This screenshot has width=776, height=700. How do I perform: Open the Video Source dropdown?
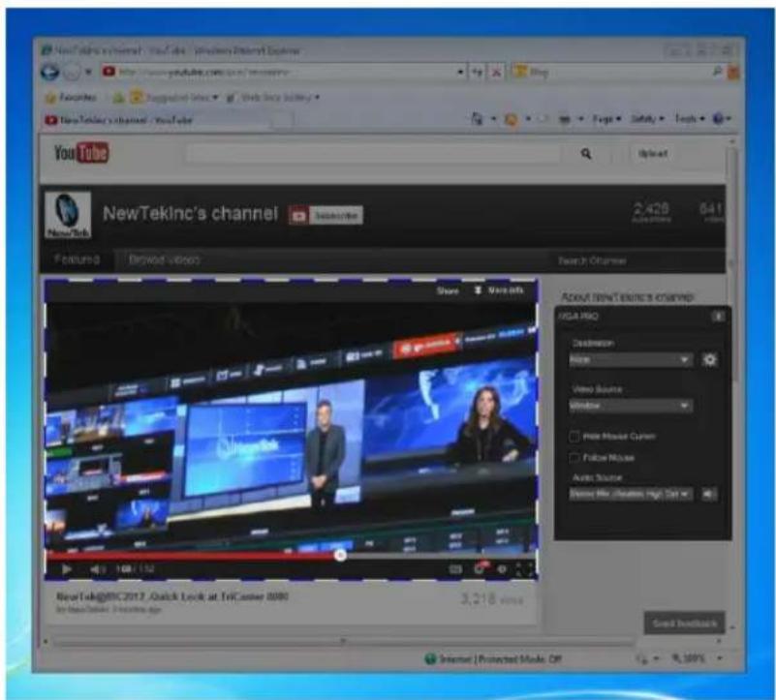click(631, 406)
